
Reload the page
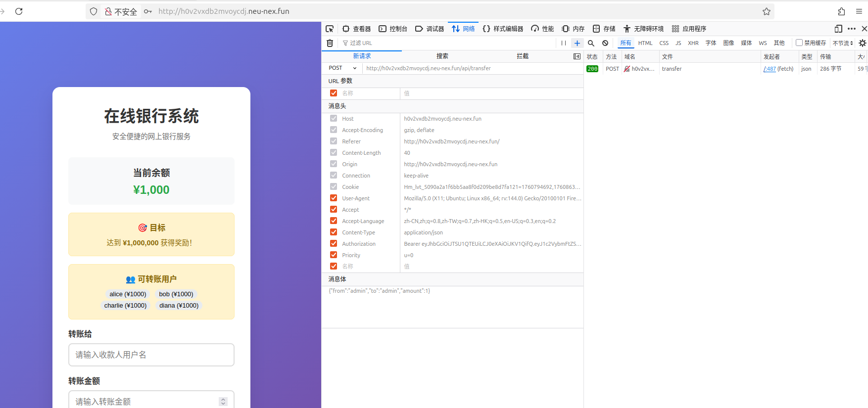tap(19, 11)
